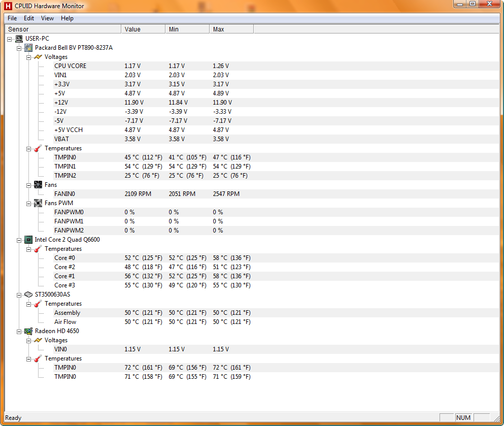Select the Air Flow row
Viewport: 504px width, 426px height.
tap(276, 322)
